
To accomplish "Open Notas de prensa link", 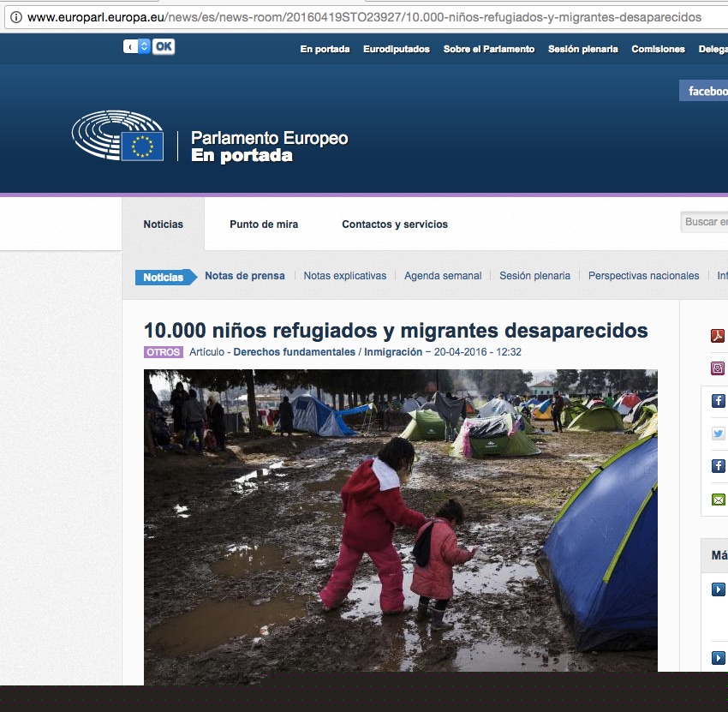I will [x=245, y=276].
